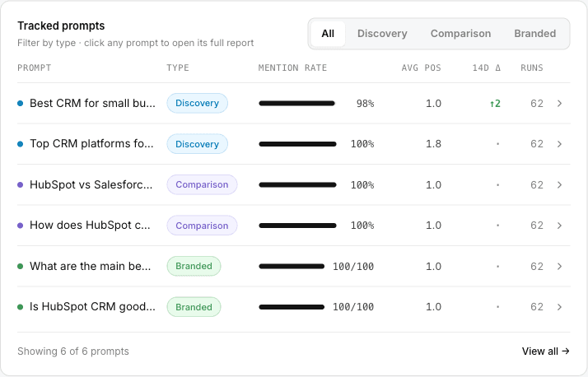Click Branded badge in What are the main be... row
Screen dimensions: 588x377
click(194, 267)
